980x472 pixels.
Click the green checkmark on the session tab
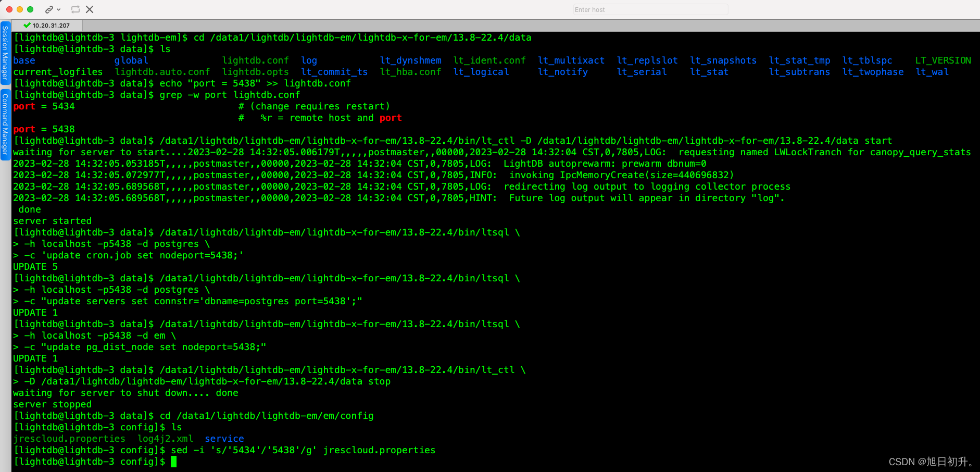click(x=27, y=25)
